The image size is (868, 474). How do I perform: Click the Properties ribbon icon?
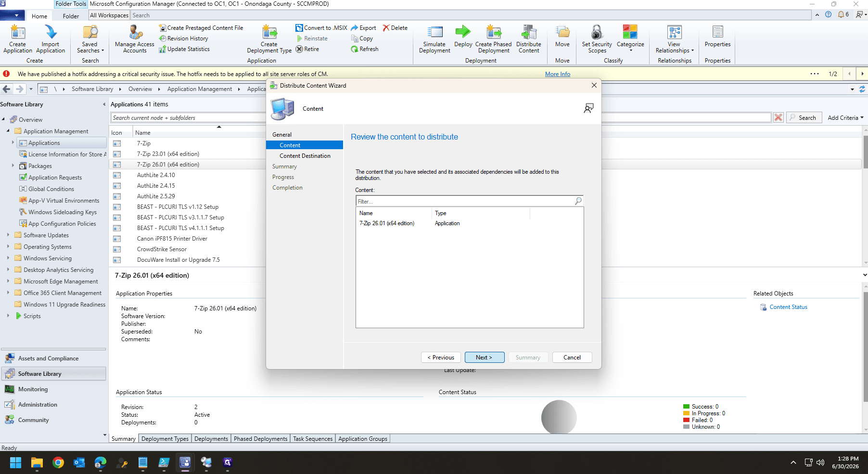click(x=717, y=36)
